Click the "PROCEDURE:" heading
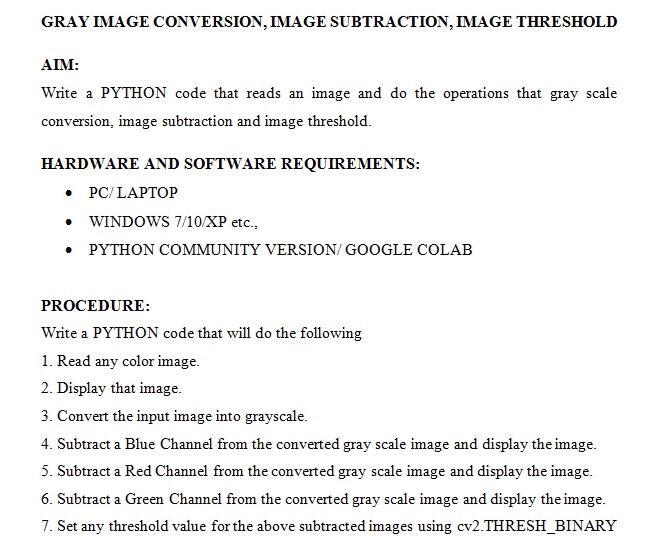This screenshot has height=540, width=655. point(95,306)
